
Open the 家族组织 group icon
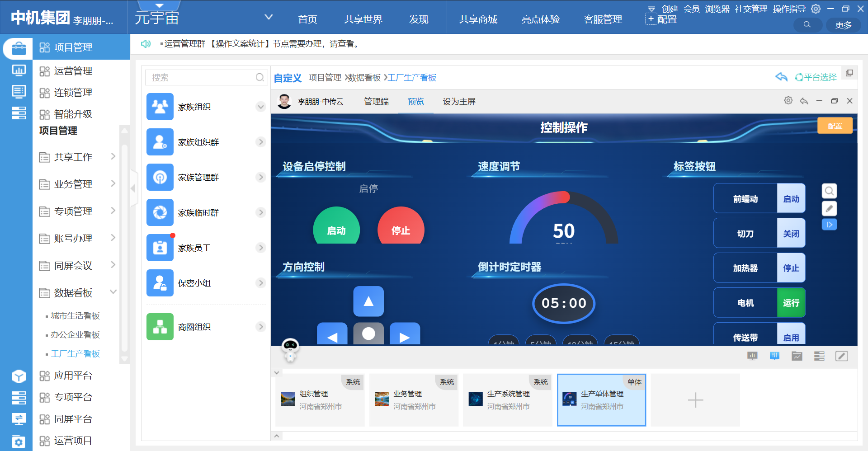(160, 107)
